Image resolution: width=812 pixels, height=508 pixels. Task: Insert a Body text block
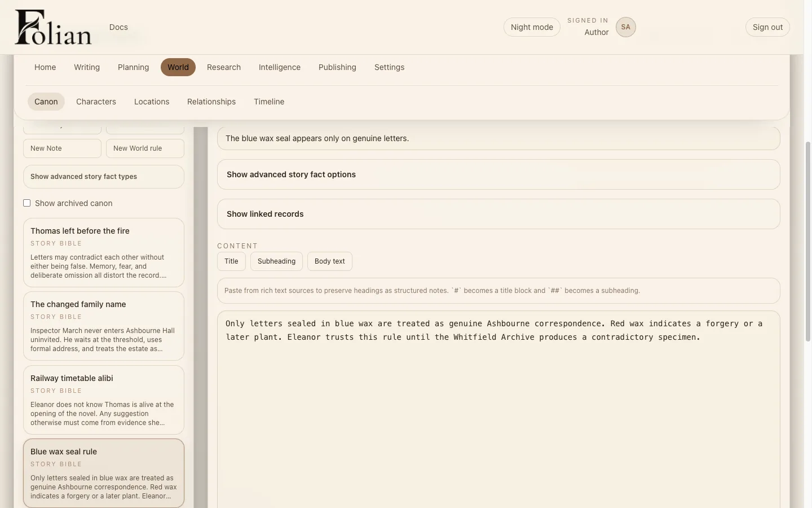(x=330, y=261)
